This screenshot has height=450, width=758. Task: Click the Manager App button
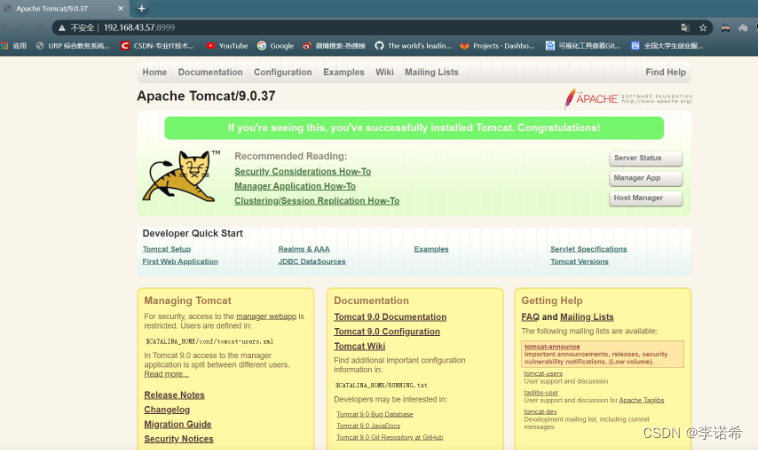tap(646, 178)
